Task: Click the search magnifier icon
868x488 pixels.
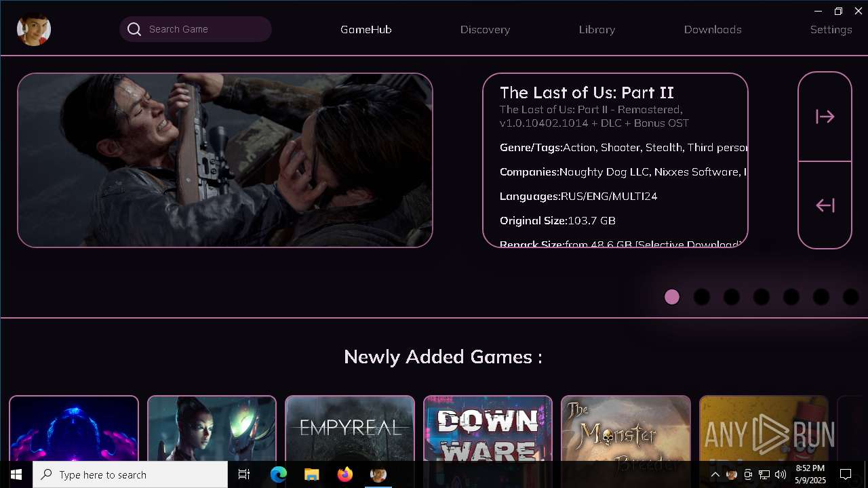Action: coord(134,29)
